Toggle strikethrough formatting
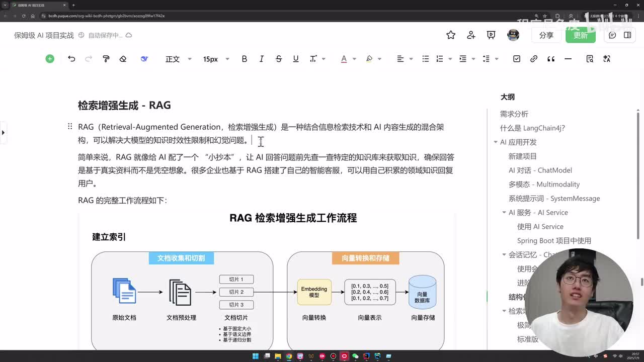Viewport: 644px width, 362px height. click(279, 59)
